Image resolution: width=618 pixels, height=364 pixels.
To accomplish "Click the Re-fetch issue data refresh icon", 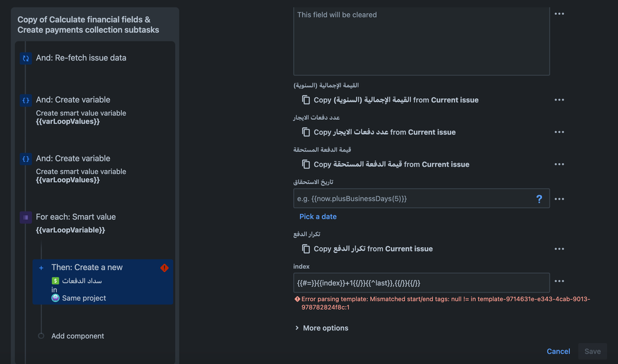I will (x=25, y=57).
